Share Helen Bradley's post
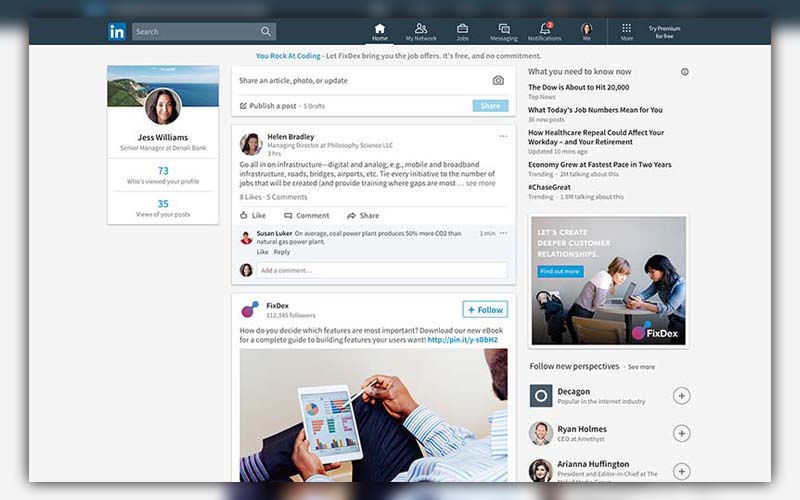This screenshot has width=800, height=500. (363, 215)
